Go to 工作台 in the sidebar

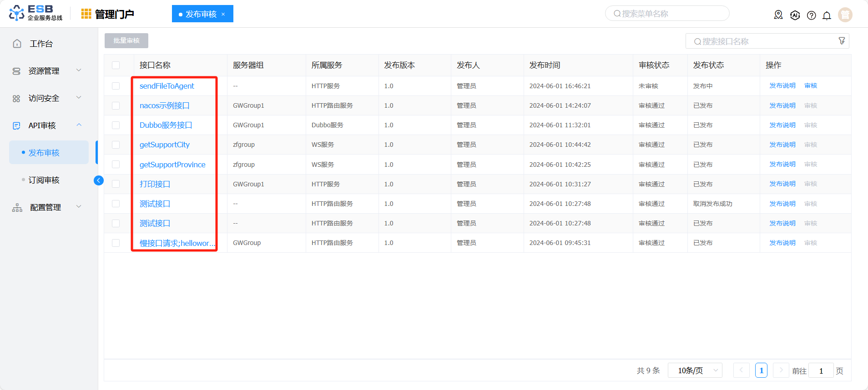click(41, 44)
